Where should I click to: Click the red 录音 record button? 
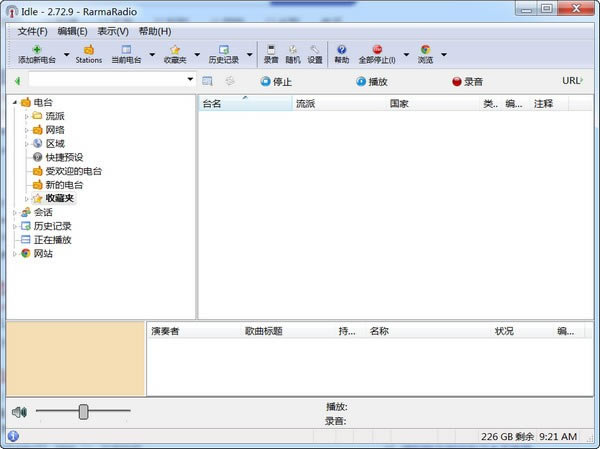467,82
